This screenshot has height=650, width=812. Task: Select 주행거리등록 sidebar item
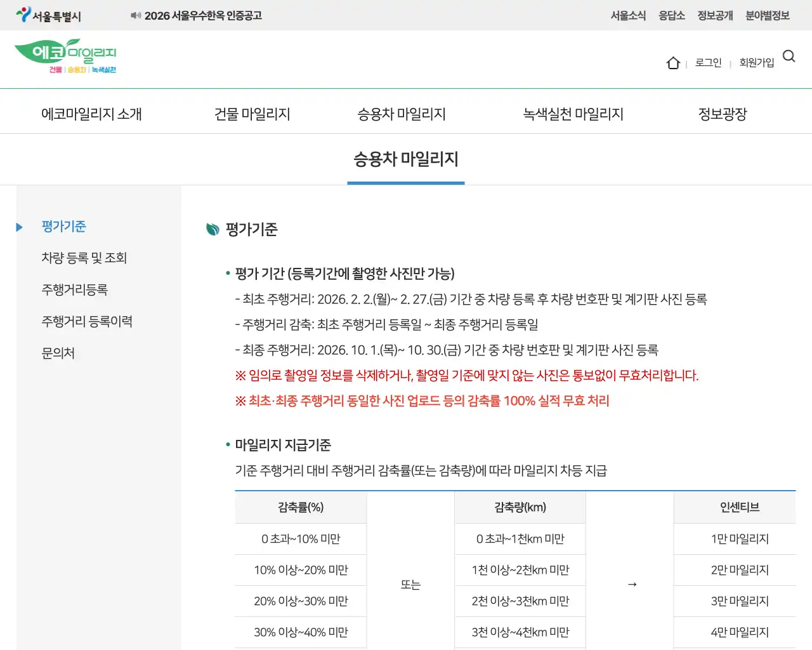pos(75,289)
